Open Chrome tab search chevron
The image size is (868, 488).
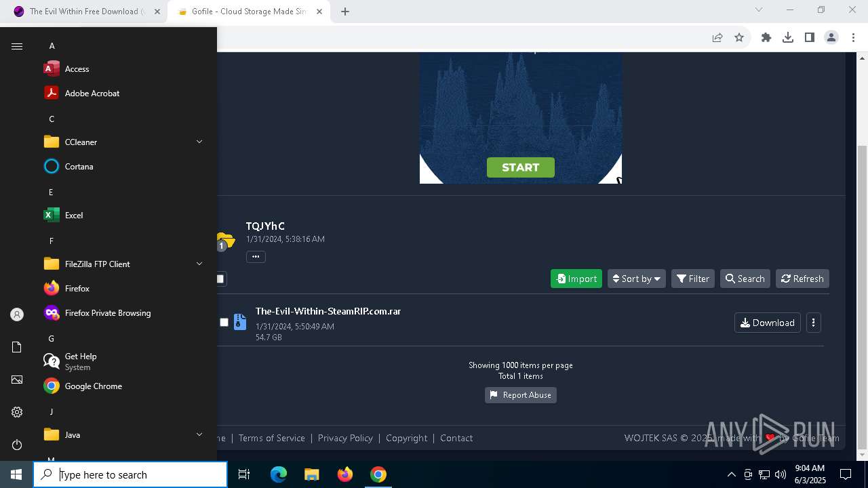[x=759, y=10]
